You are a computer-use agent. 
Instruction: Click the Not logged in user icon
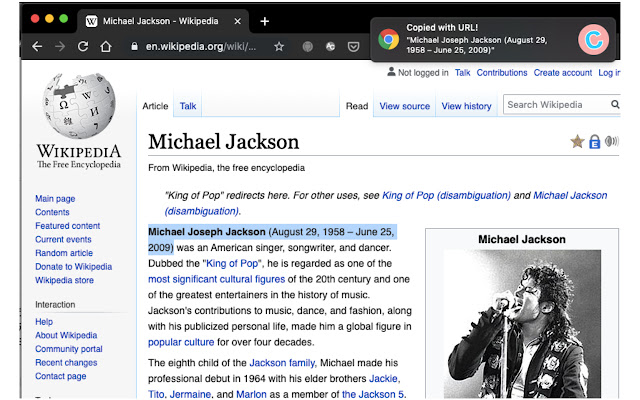(x=391, y=72)
